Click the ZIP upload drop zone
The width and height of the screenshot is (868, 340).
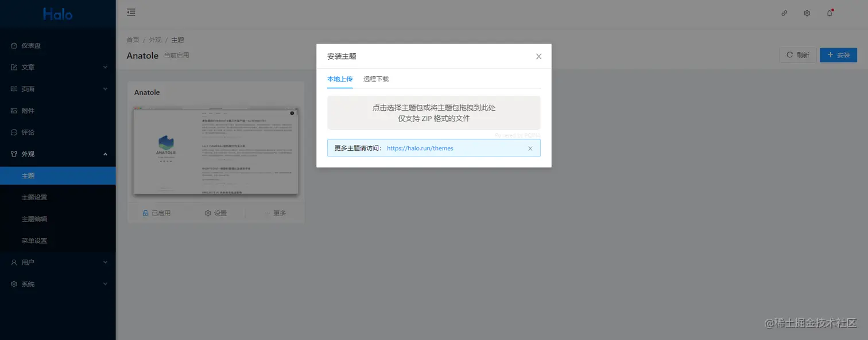(434, 113)
